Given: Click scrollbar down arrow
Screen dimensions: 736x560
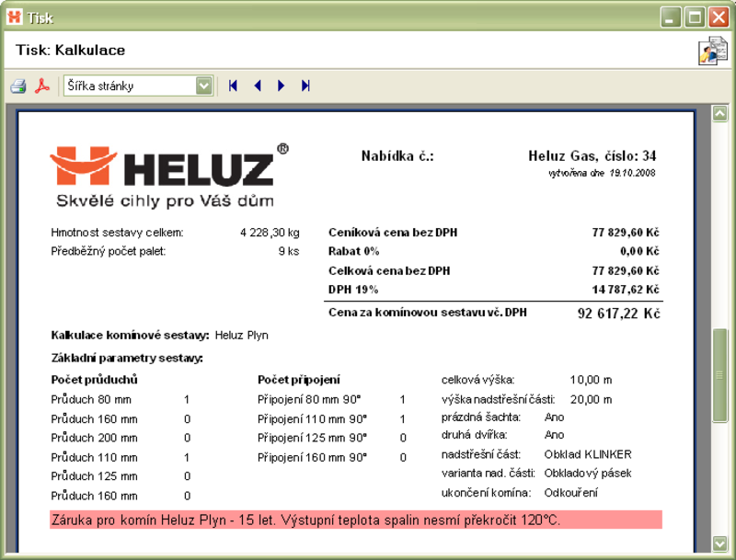Looking at the screenshot, I should [720, 543].
